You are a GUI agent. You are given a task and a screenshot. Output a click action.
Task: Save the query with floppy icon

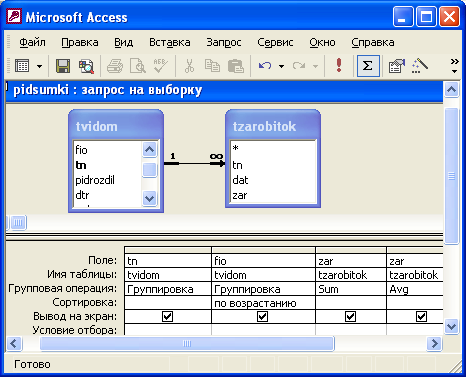[x=63, y=66]
